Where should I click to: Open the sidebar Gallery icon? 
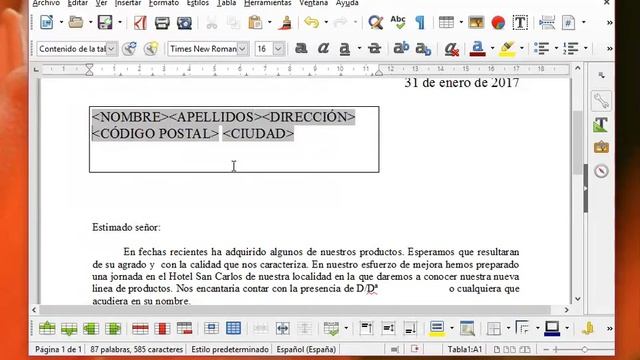click(x=601, y=147)
